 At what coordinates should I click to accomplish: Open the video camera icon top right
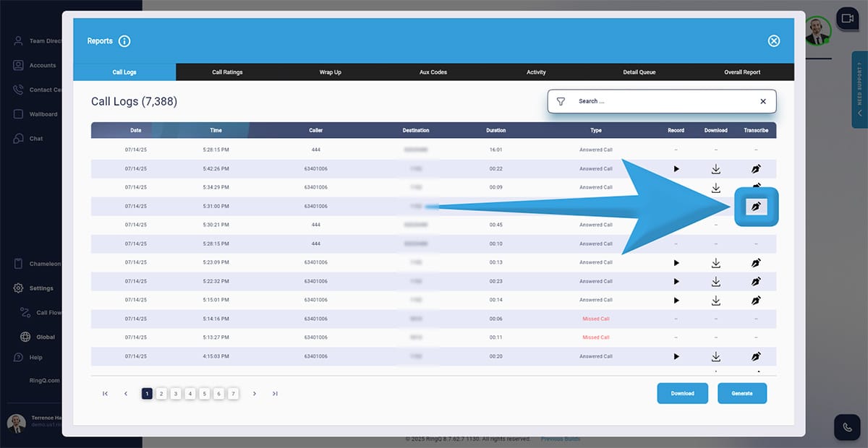pyautogui.click(x=847, y=18)
